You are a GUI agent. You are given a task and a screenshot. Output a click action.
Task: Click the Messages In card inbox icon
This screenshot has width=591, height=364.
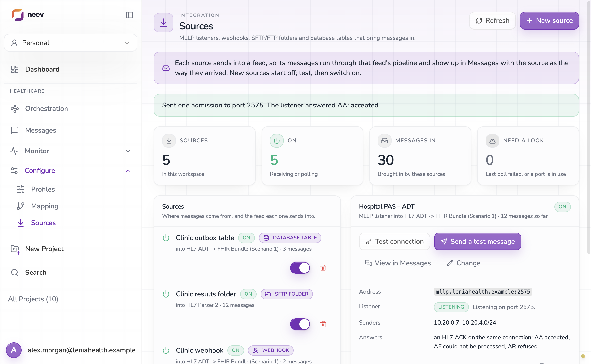385,141
